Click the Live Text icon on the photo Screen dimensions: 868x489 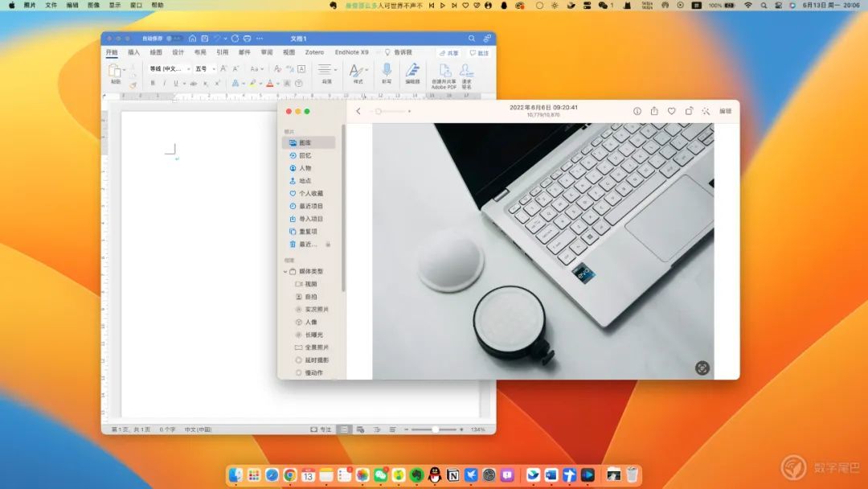pyautogui.click(x=702, y=368)
